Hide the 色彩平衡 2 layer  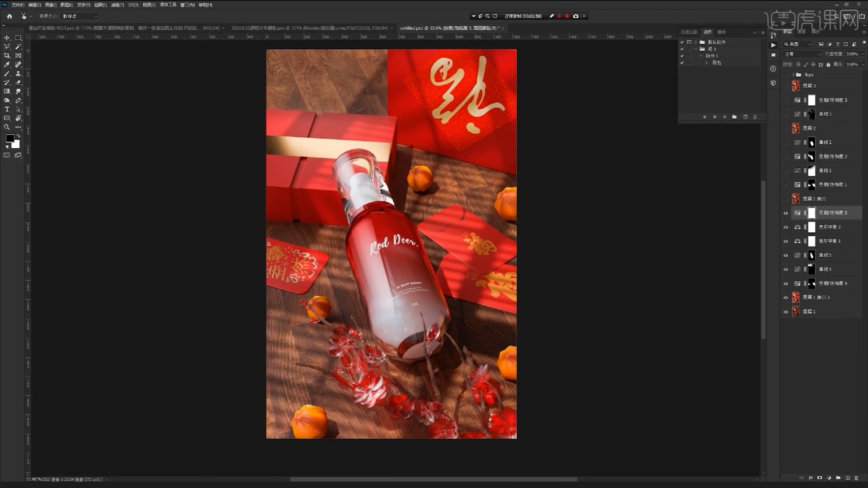tap(786, 227)
